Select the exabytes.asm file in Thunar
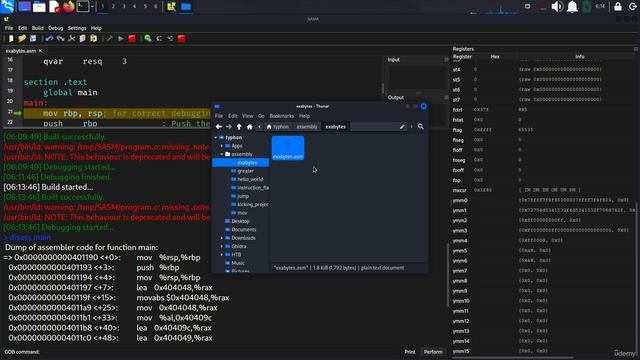Screen dimensions: 640x360 pyautogui.click(x=288, y=148)
